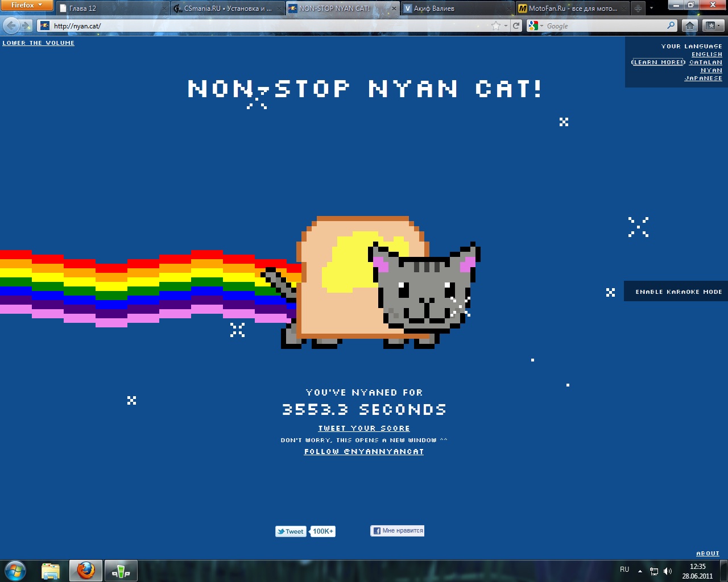Click the 100K+ tweet count bubble
Screen dimensions: 728x582
[x=322, y=531]
